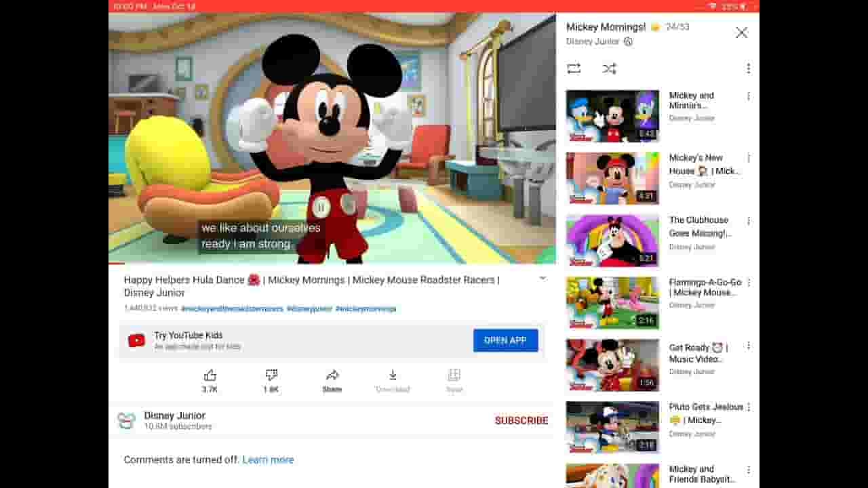The image size is (868, 488).
Task: Dislike the video with thumbs down
Action: [271, 375]
